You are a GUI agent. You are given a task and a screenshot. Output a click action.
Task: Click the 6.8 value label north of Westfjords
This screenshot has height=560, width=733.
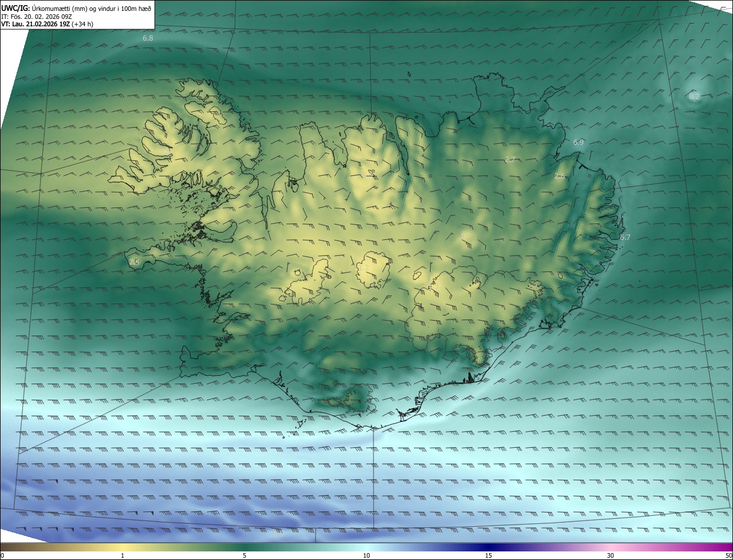pos(148,38)
